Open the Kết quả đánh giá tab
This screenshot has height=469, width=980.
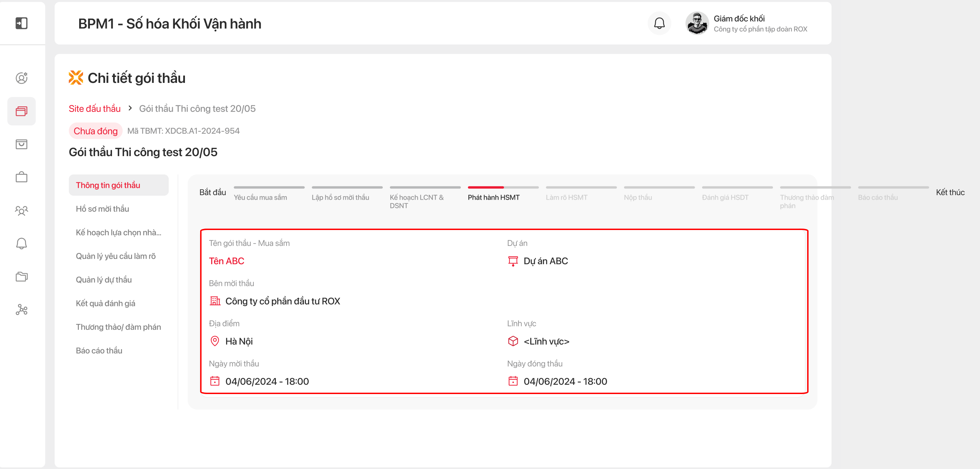point(105,303)
